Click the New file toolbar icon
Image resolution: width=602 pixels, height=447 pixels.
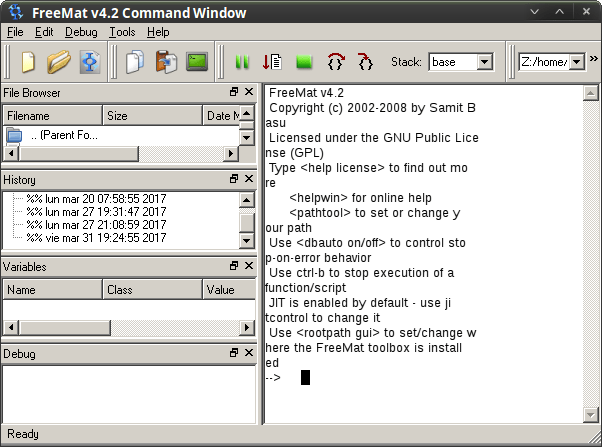tap(29, 62)
